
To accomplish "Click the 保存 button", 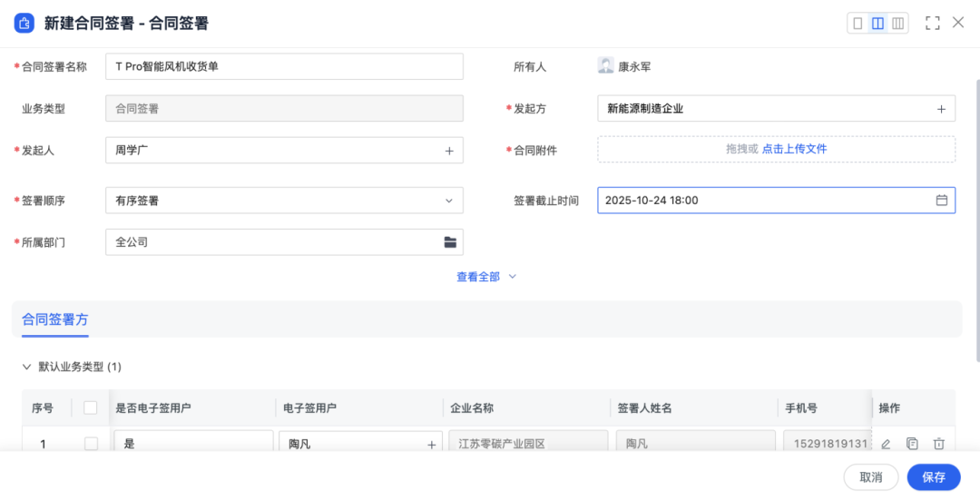I will point(934,477).
